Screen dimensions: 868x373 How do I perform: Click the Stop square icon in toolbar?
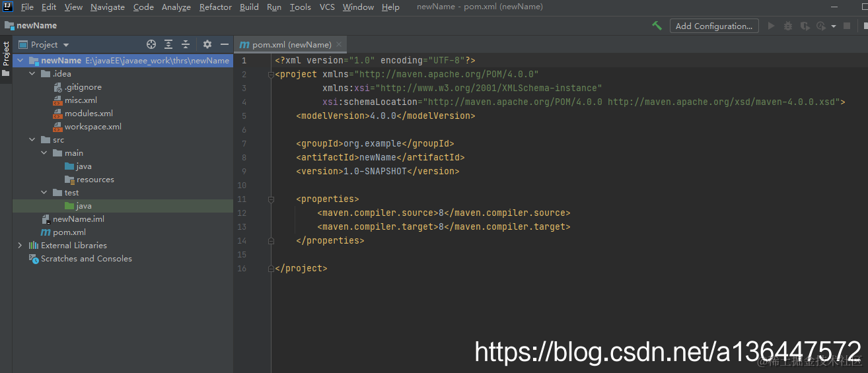pos(847,26)
